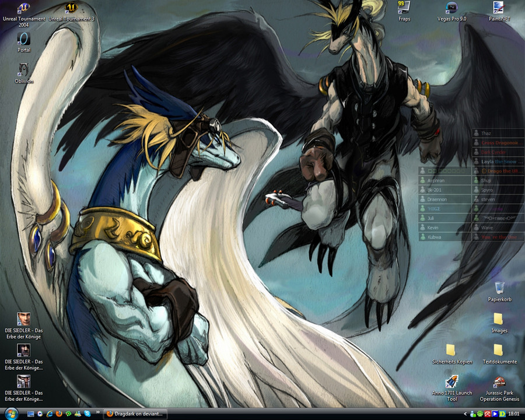Viewport: 525px width, 420px height.
Task: Expand the Quick Launch overflow chevron
Action: click(x=98, y=412)
